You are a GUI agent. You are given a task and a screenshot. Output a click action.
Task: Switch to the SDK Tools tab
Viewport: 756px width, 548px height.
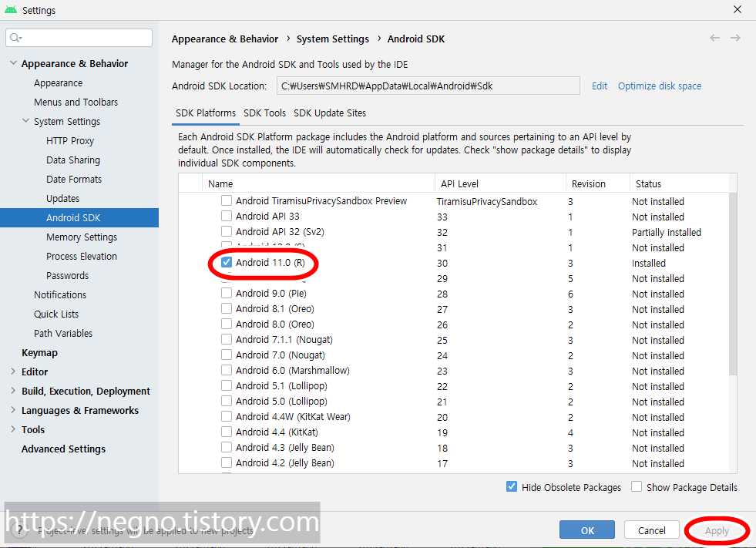pos(264,113)
